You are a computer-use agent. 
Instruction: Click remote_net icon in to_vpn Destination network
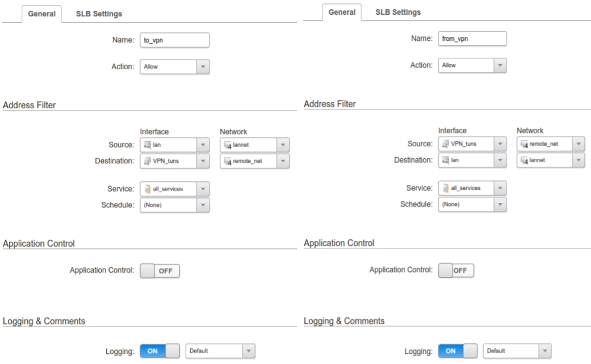click(x=226, y=161)
